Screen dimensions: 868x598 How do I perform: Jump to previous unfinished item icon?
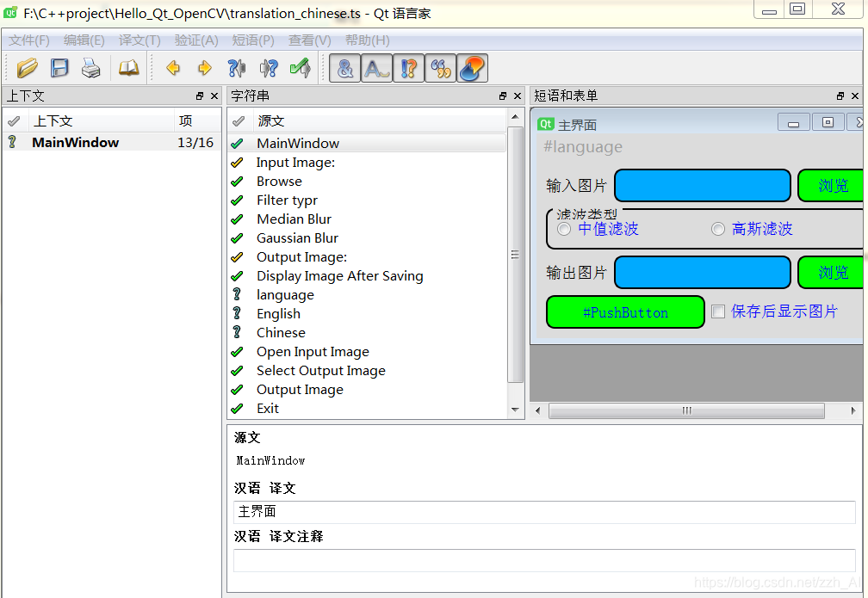pyautogui.click(x=237, y=68)
